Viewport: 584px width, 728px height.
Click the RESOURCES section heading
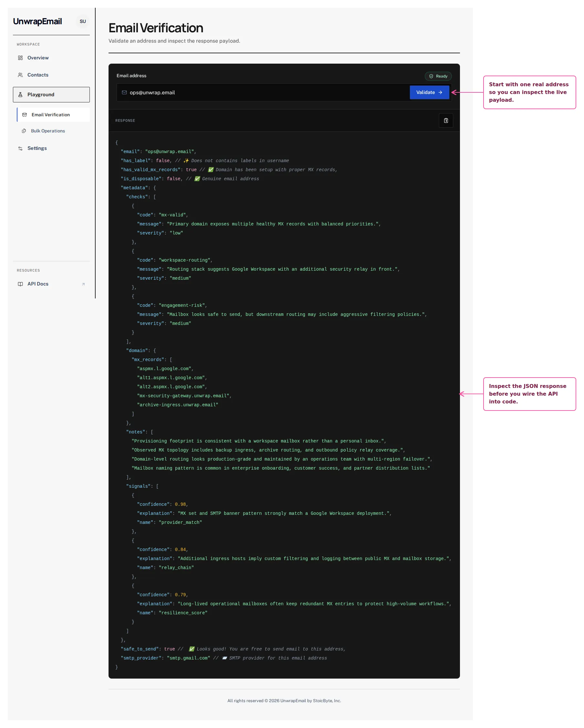point(28,270)
